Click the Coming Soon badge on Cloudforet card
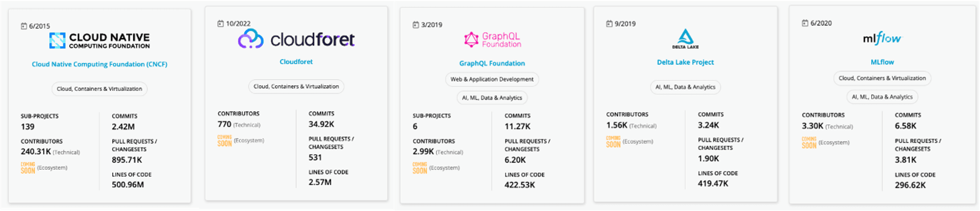 (x=224, y=141)
